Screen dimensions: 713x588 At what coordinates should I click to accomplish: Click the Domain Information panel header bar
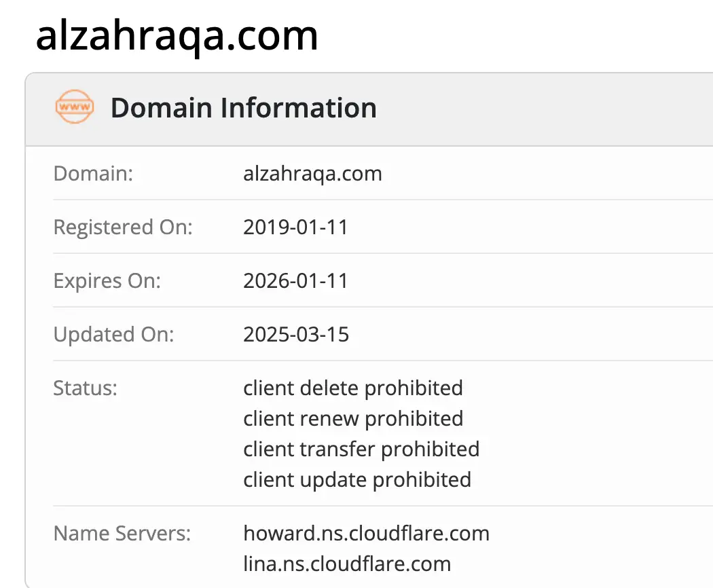tap(369, 109)
